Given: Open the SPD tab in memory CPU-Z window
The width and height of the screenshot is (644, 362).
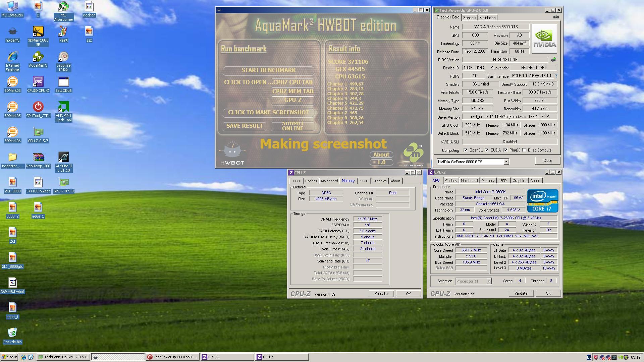Looking at the screenshot, I should click(363, 181).
